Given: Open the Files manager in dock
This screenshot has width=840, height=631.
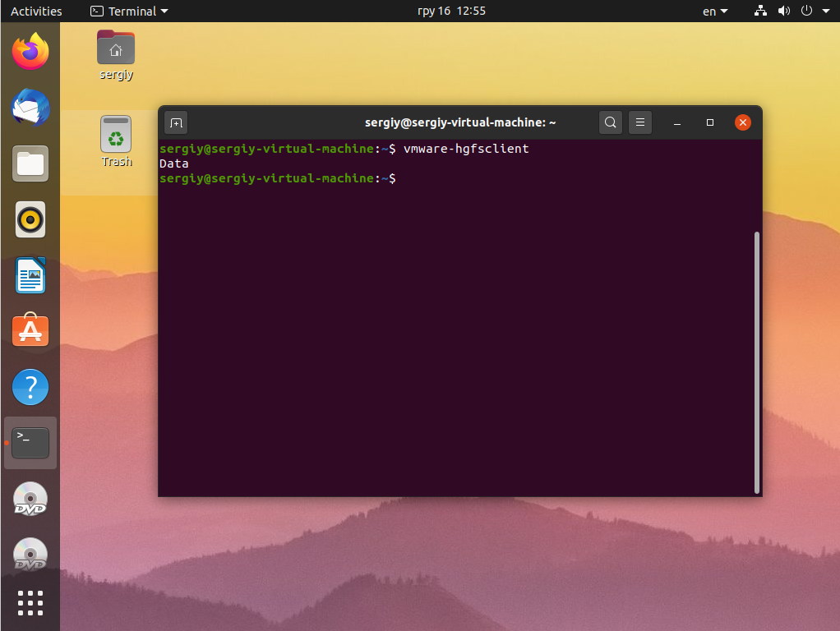Looking at the screenshot, I should [x=30, y=164].
